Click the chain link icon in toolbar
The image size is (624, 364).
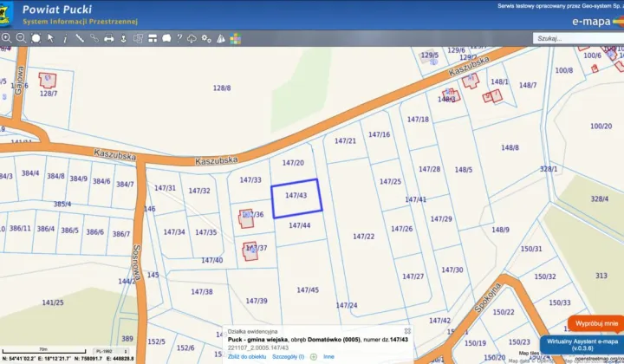(x=94, y=38)
